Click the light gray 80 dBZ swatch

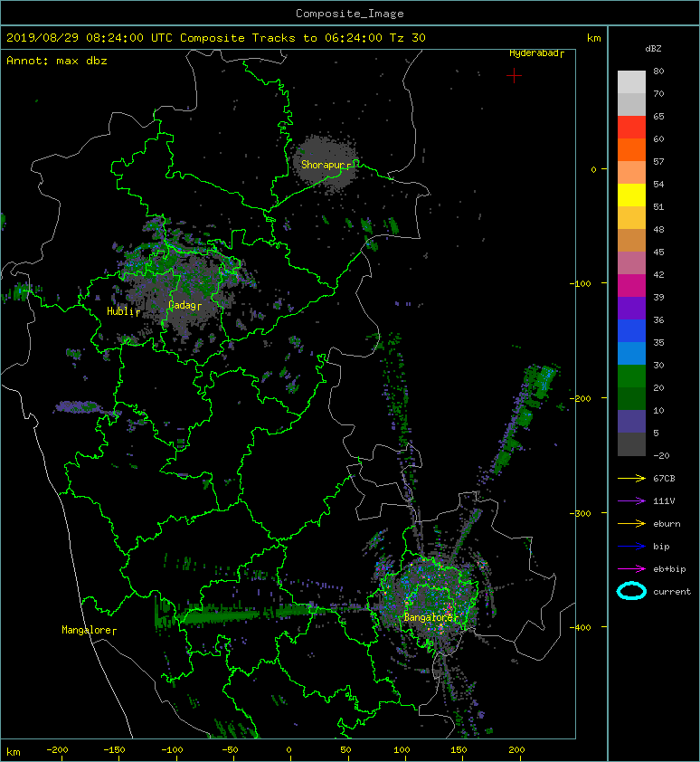point(631,81)
